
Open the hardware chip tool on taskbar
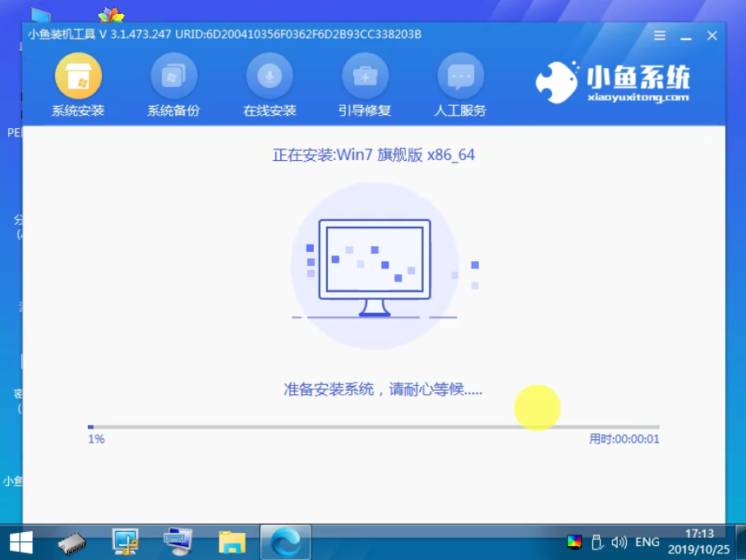72,542
